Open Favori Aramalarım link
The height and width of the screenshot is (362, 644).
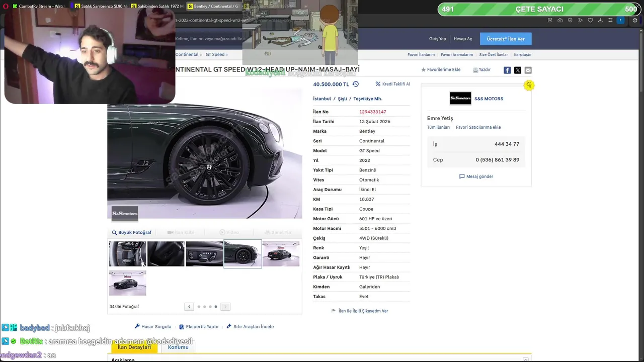[457, 55]
